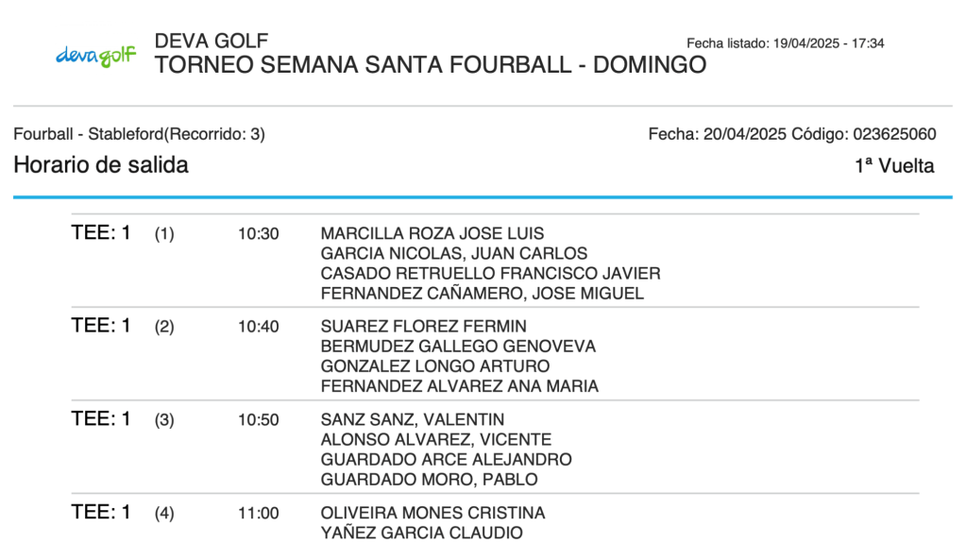The width and height of the screenshot is (966, 560).
Task: Click player YAÑEZ GARCIA CLAUDIO
Action: [422, 534]
